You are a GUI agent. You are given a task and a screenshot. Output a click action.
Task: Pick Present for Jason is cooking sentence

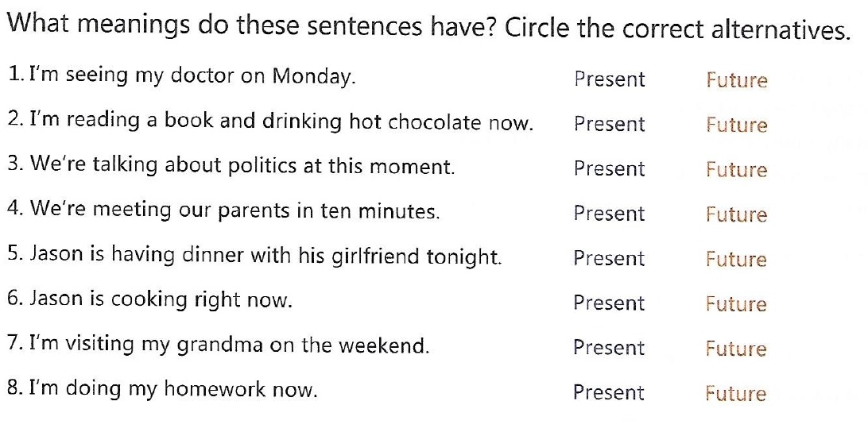tap(610, 303)
